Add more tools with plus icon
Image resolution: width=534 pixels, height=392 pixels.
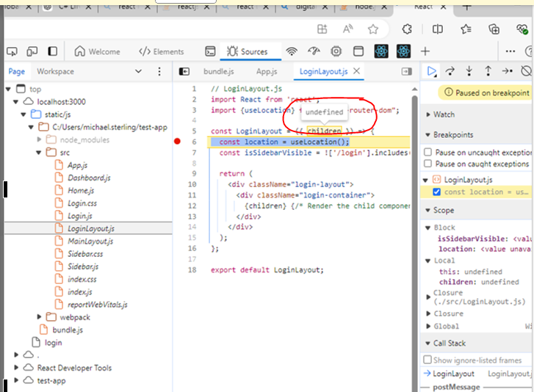coord(425,51)
